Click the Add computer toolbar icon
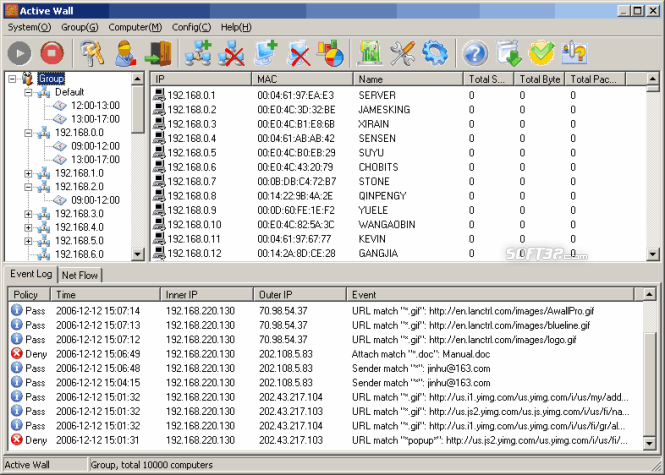The height and width of the screenshot is (475, 665). (x=265, y=53)
